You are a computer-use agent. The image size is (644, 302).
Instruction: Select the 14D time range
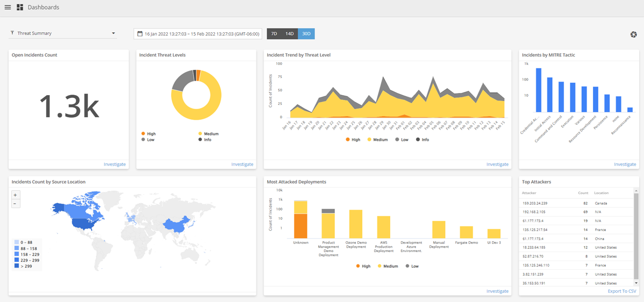(x=289, y=34)
